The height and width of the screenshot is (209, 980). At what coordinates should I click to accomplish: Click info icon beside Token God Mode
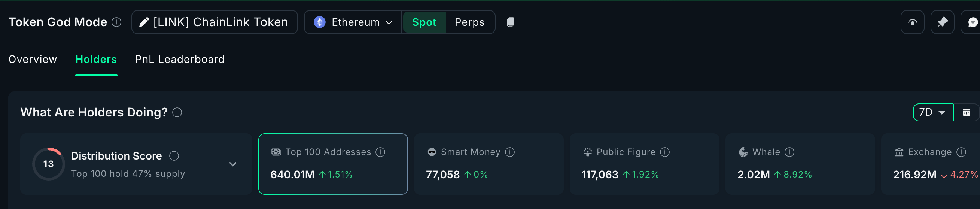116,22
